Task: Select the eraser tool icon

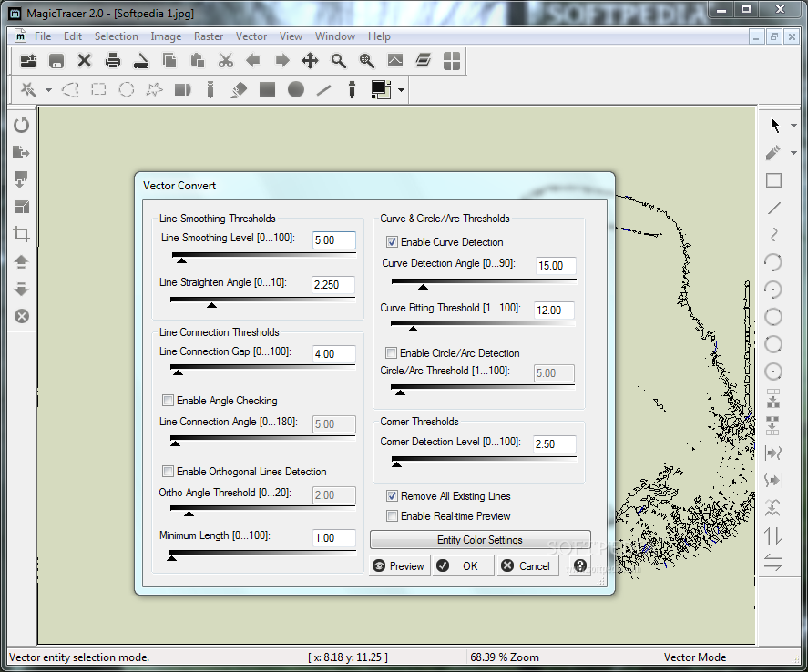Action: (x=239, y=89)
